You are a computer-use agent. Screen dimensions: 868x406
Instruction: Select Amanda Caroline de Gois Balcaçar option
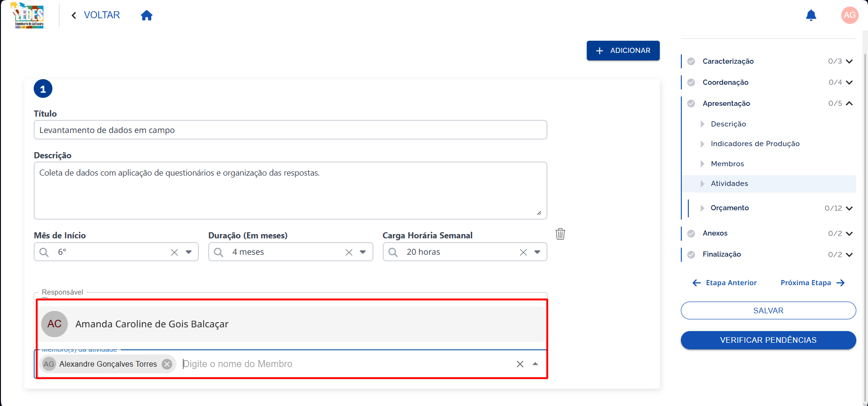click(x=292, y=324)
